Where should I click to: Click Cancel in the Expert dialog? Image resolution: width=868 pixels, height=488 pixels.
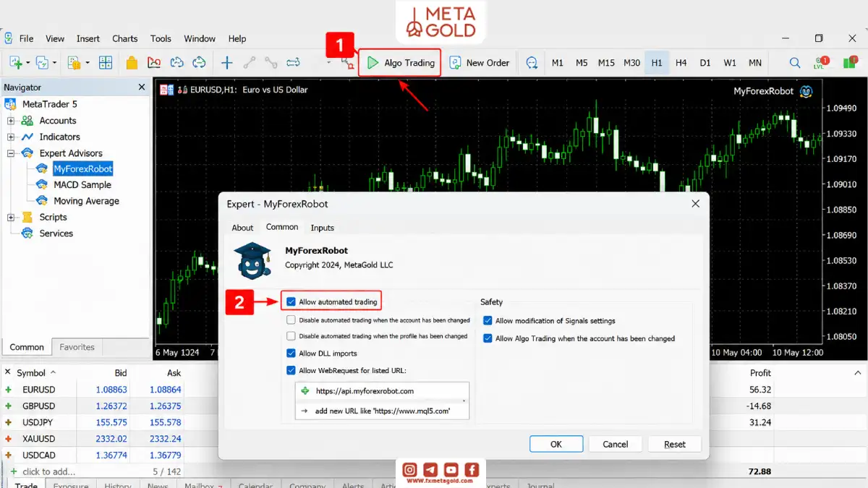[616, 444]
